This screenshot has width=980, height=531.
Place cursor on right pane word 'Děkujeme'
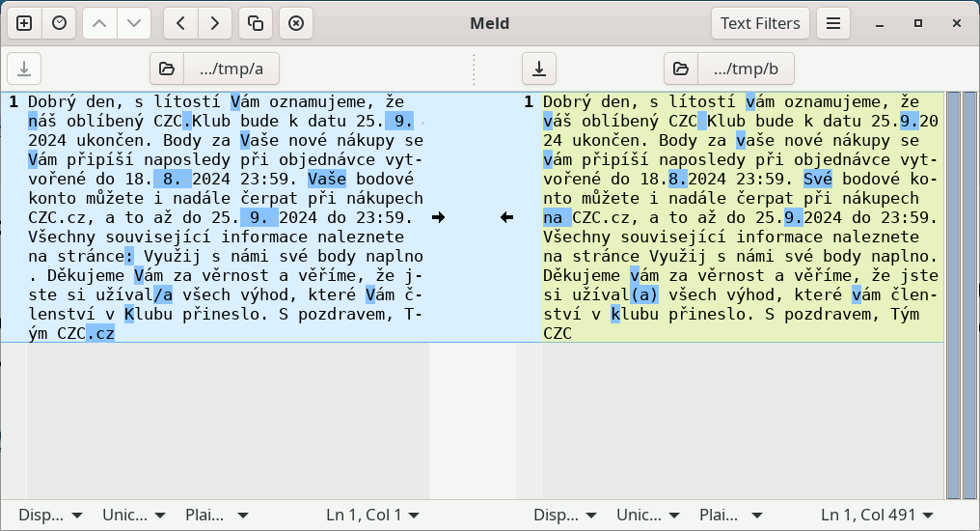coord(582,276)
